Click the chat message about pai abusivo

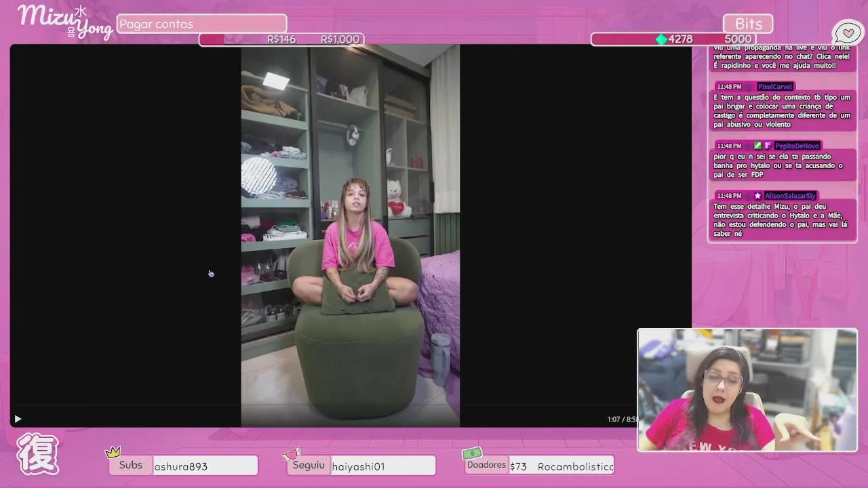tap(782, 111)
